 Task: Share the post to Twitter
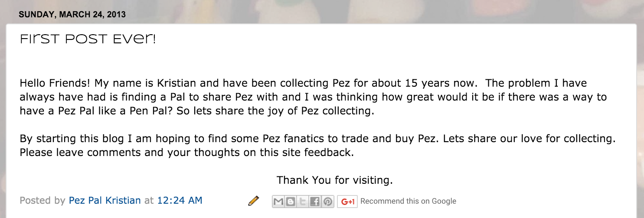[303, 202]
